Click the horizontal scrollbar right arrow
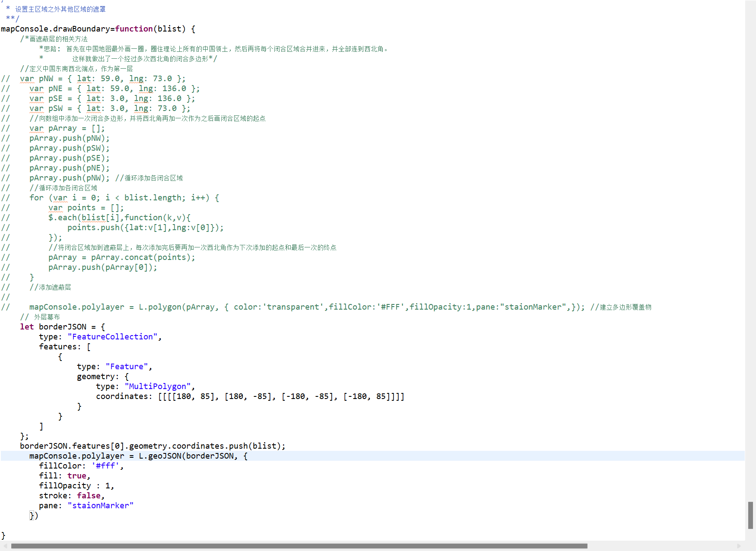The width and height of the screenshot is (756, 551). [x=739, y=546]
